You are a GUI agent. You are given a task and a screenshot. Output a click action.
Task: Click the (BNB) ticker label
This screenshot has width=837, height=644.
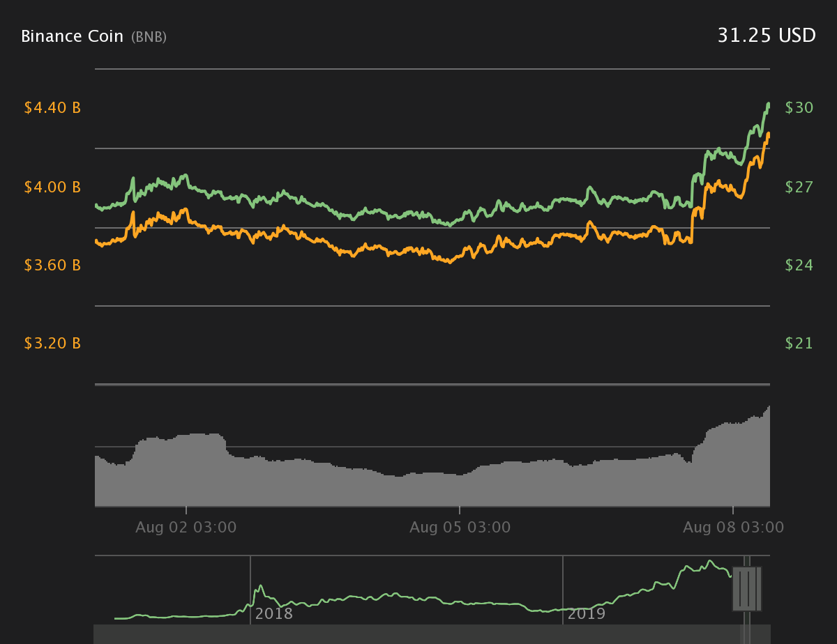pos(149,37)
